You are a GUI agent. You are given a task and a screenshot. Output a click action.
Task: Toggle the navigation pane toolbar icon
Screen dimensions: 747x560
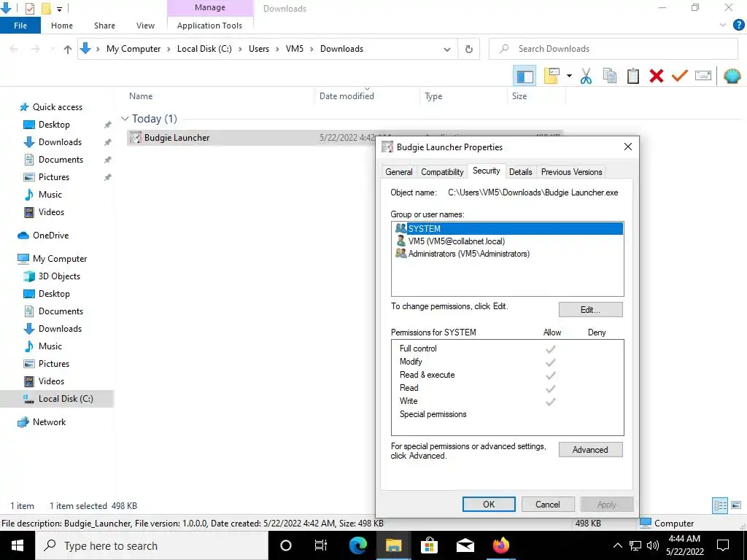525,76
